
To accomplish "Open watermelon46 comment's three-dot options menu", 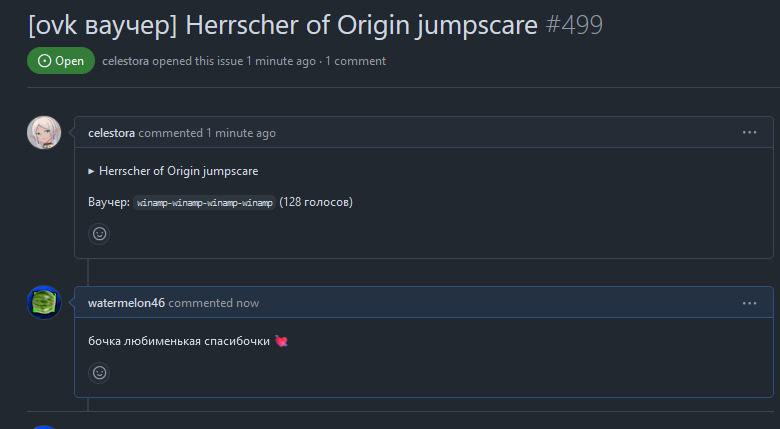I will coord(749,302).
